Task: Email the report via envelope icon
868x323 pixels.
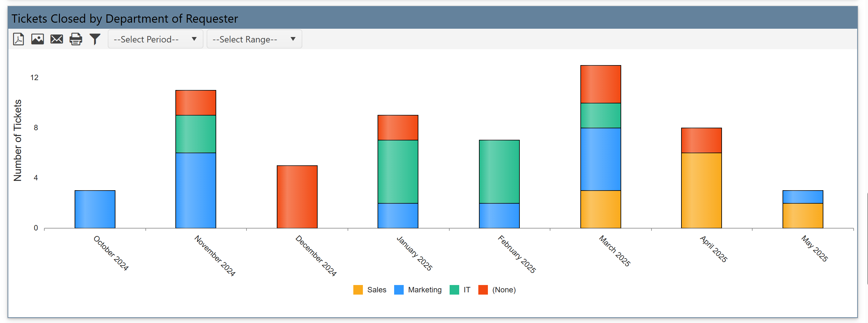Action: [x=57, y=39]
